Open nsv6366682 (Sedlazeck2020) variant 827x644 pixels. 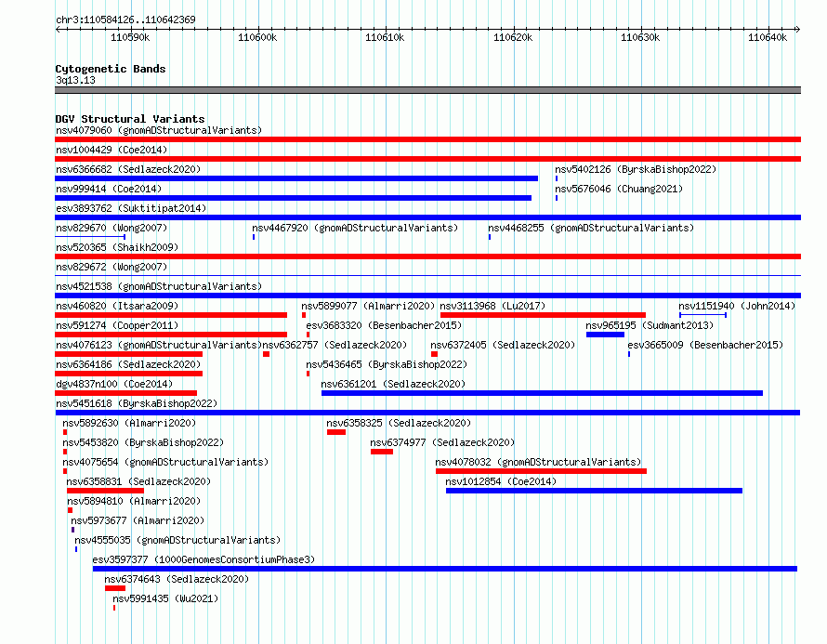point(128,169)
